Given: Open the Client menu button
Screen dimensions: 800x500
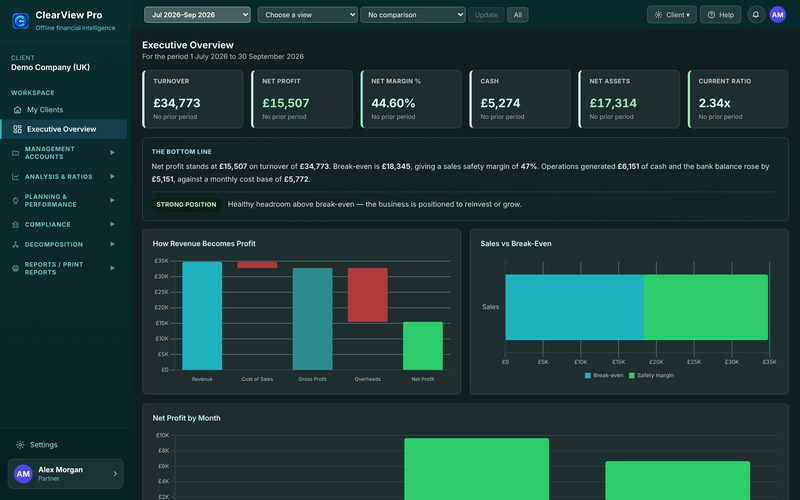Looking at the screenshot, I should click(x=671, y=15).
